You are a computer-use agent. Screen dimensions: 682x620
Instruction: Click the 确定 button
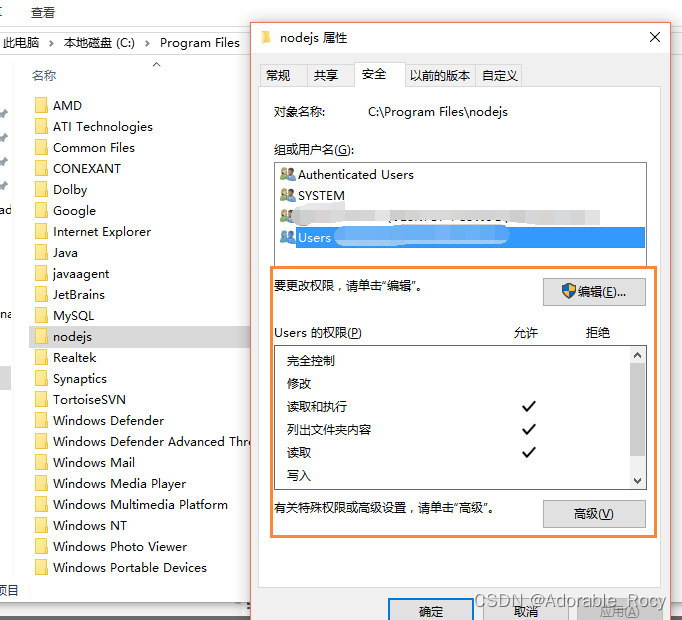point(431,610)
